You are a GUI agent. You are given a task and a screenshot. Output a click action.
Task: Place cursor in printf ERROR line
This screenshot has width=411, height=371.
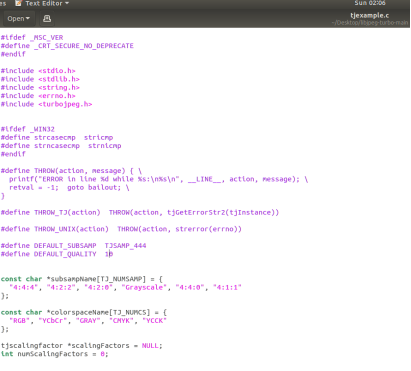pyautogui.click(x=158, y=179)
